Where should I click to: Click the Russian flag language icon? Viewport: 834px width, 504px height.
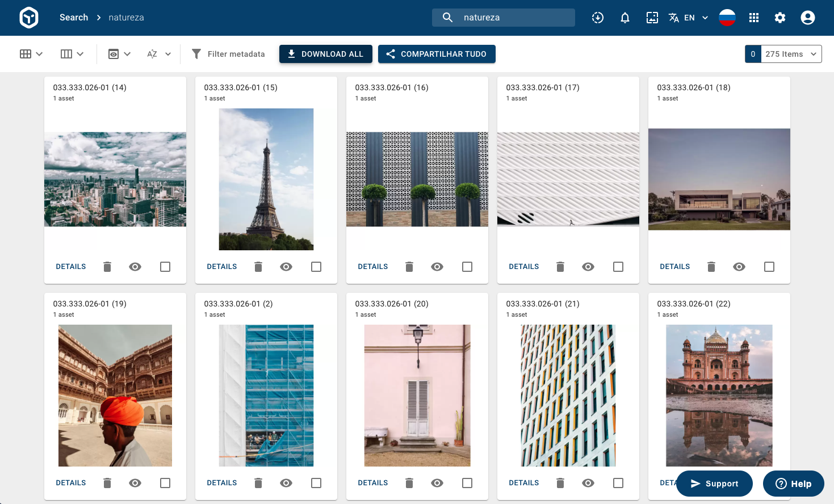click(x=727, y=18)
